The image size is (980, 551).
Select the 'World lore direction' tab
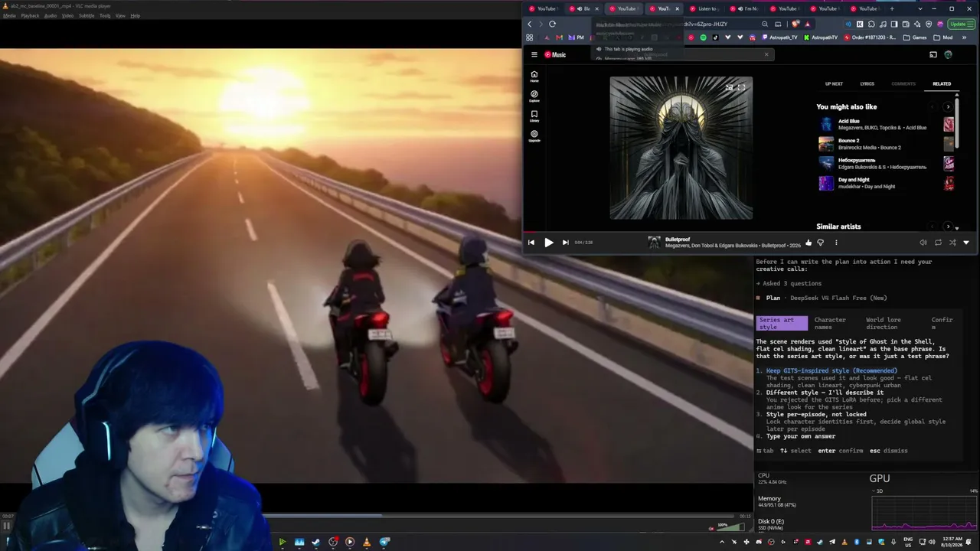pyautogui.click(x=884, y=323)
